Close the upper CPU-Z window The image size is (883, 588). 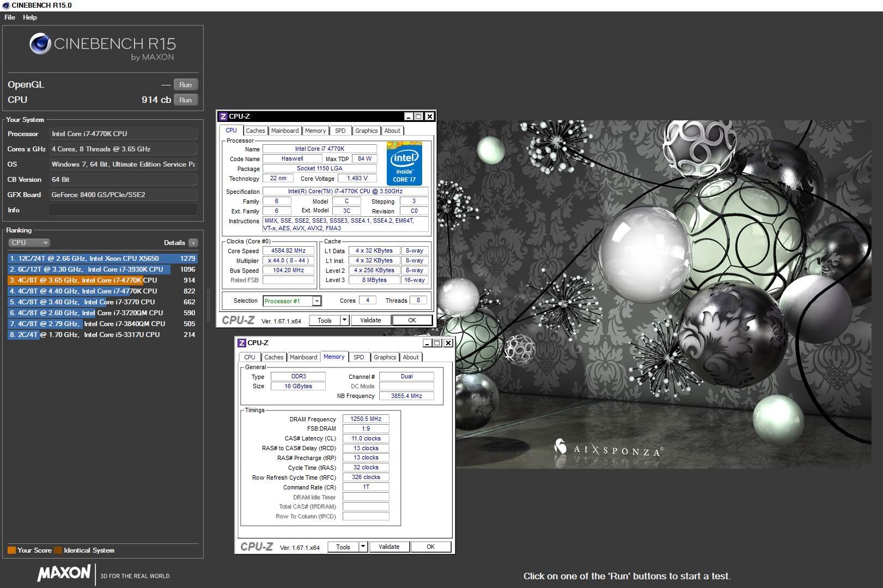pos(430,117)
